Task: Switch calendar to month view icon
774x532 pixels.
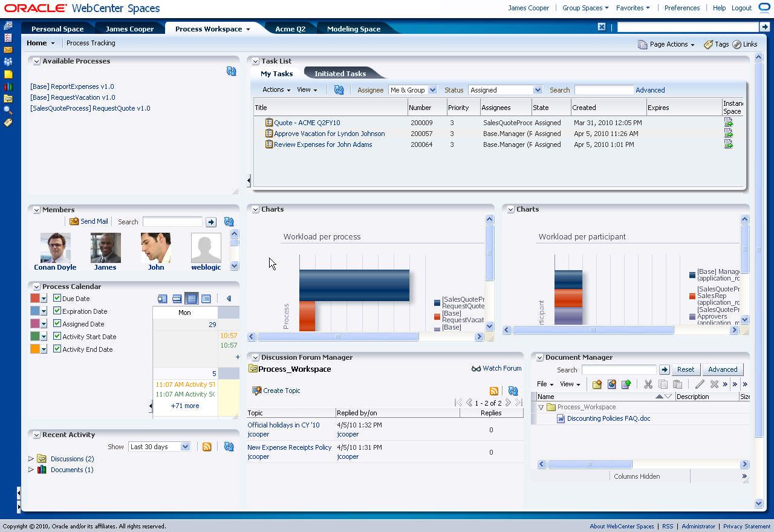Action: click(x=191, y=299)
